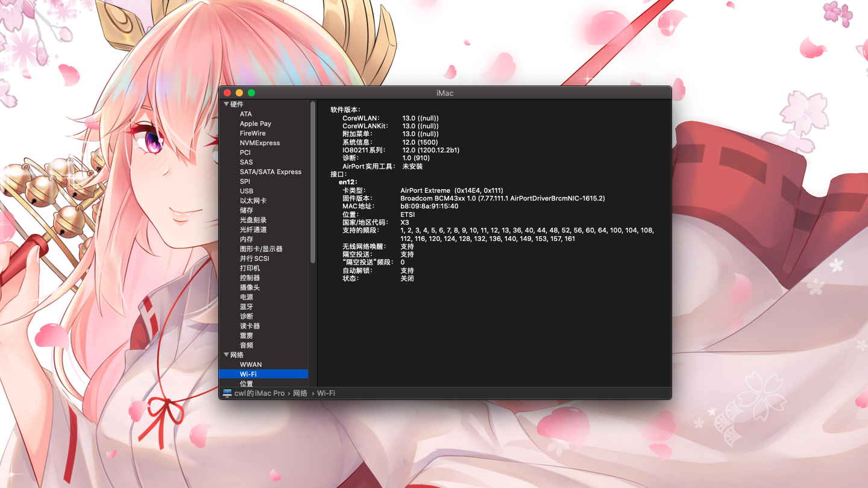The image size is (868, 488).
Task: Click the 支持的频段 label
Action: click(x=360, y=230)
